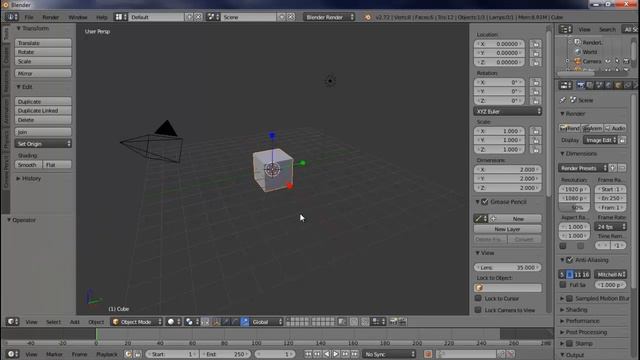Jump to the last frame in timeline
This screenshot has height=360, width=640.
355,354
